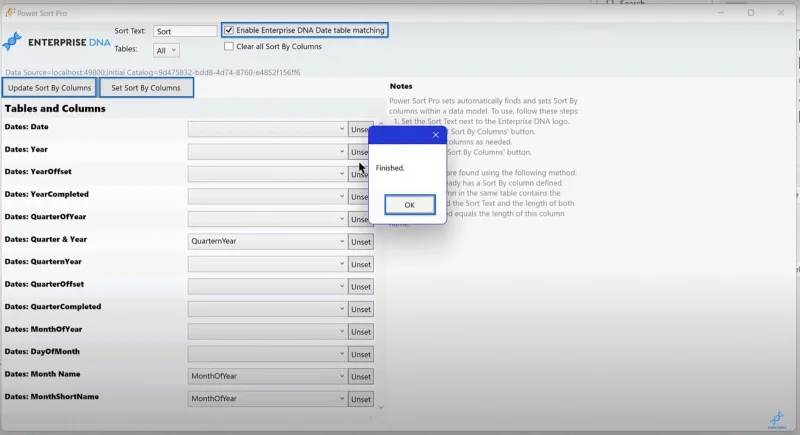Click the Enterprise DNA watermark logo bottom right
The image size is (800, 435).
point(777,420)
